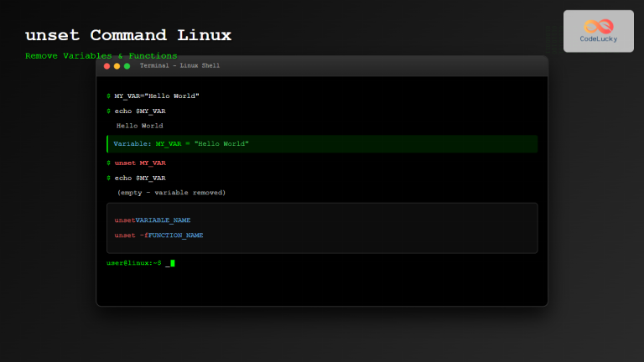Click the 'unset -f FUNCTION_NAME' syntax line
The image size is (644, 362).
(x=158, y=235)
